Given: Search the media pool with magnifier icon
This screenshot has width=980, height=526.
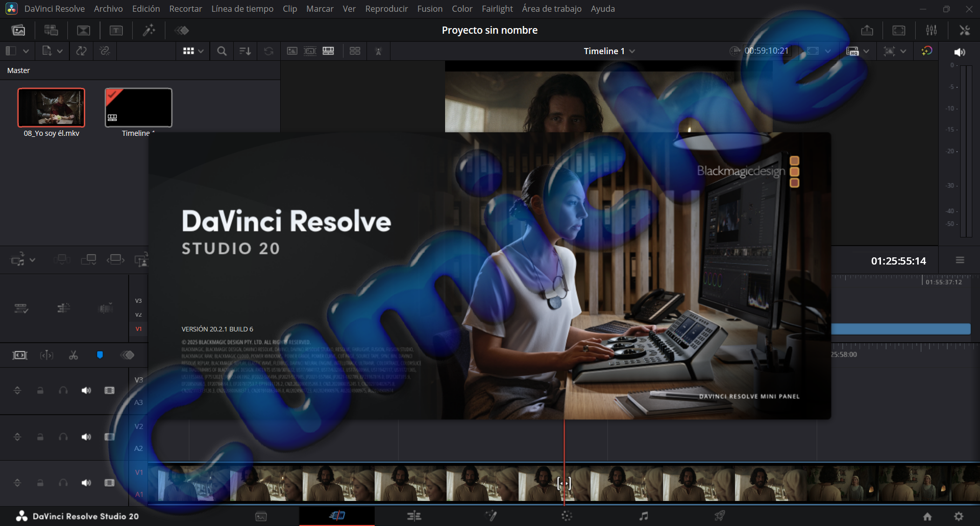Looking at the screenshot, I should click(x=222, y=51).
